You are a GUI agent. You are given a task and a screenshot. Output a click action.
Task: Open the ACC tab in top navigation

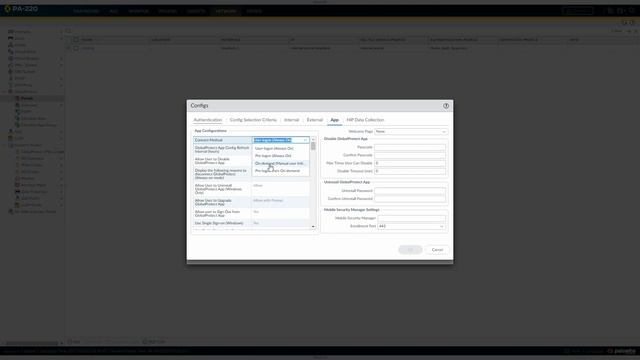point(114,11)
